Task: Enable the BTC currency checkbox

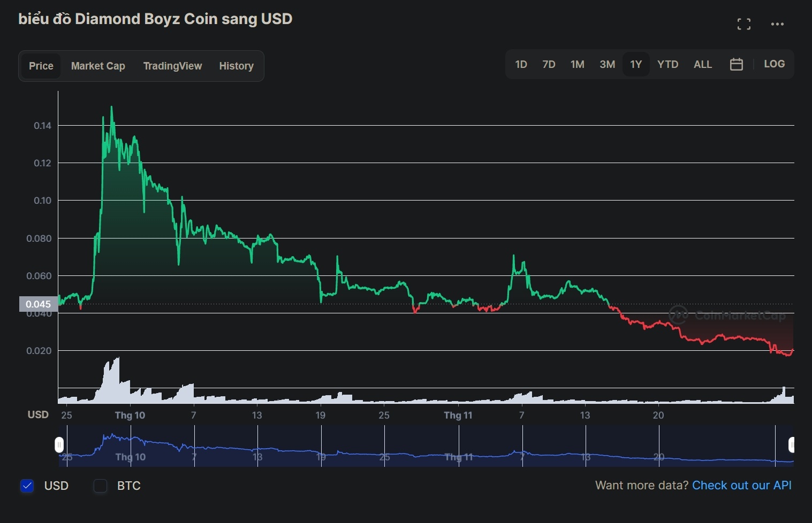Action: pyautogui.click(x=101, y=486)
